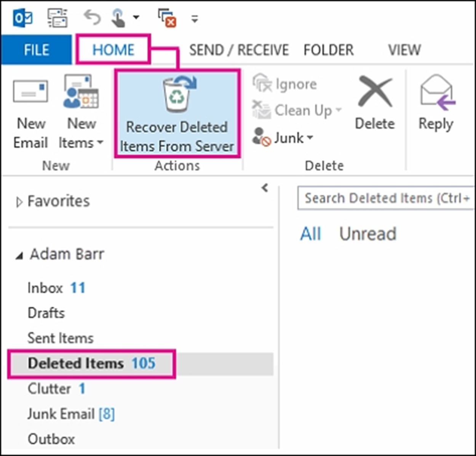The width and height of the screenshot is (476, 456).
Task: Click Recover Deleted Items From Server
Action: click(177, 113)
